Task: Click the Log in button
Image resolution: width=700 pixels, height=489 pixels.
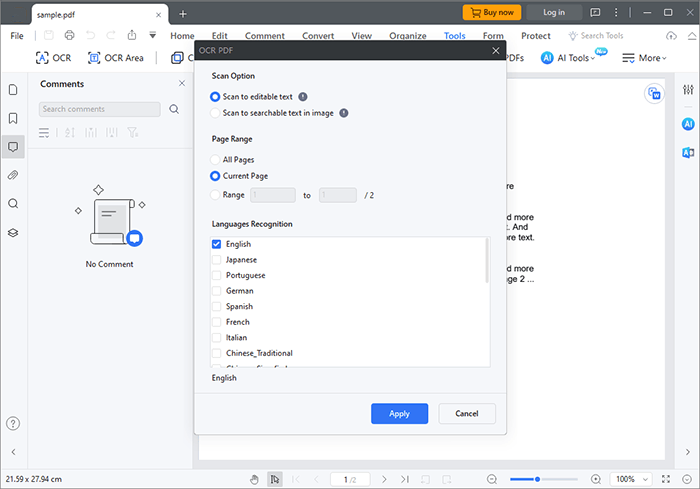Action: pyautogui.click(x=554, y=13)
